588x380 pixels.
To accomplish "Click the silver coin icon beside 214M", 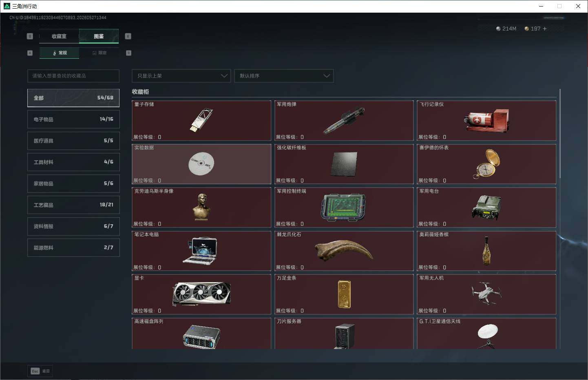I will click(x=498, y=29).
